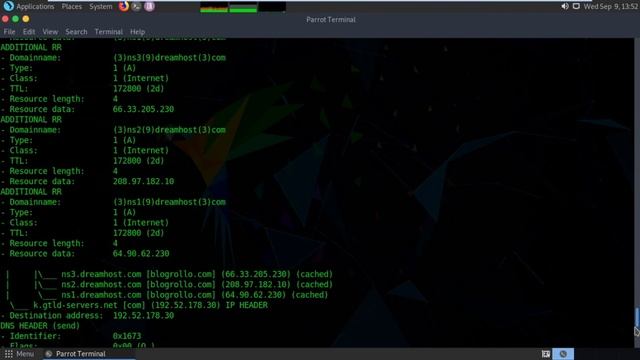Click "(3)ns2(9)dreamhost(3)com" domain name
This screenshot has height=360, width=640.
tap(169, 130)
